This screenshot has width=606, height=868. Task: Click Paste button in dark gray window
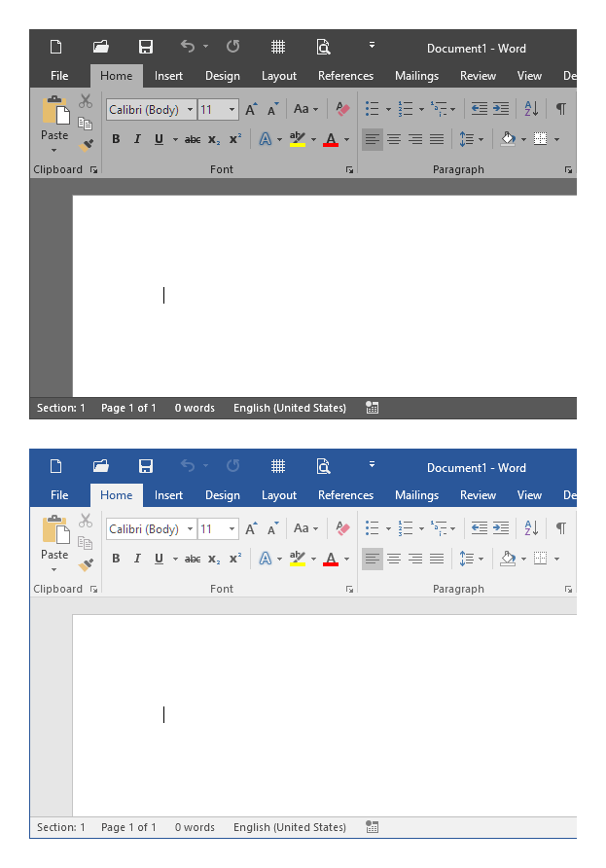54,125
